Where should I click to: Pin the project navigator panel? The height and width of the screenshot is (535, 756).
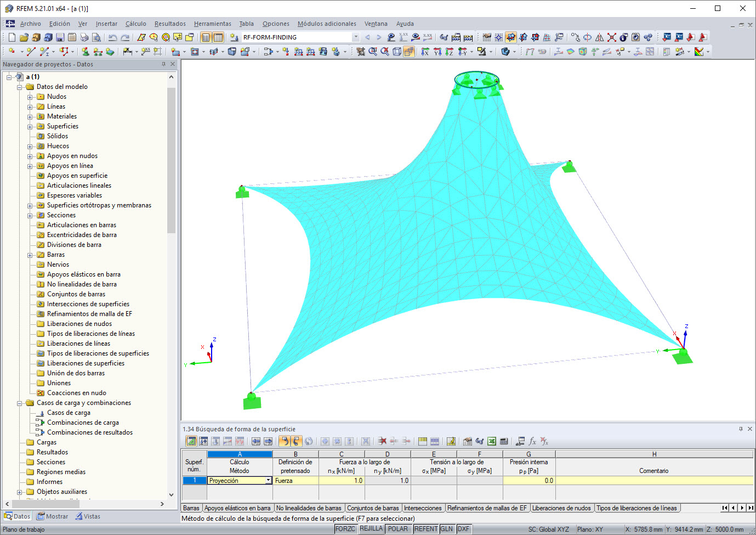163,64
